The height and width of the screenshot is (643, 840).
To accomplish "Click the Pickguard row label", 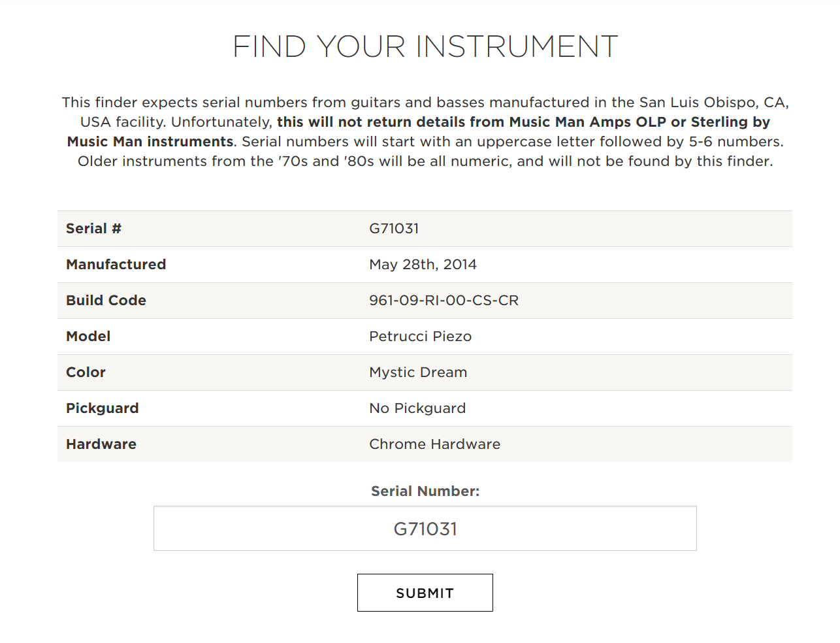I will coord(102,408).
